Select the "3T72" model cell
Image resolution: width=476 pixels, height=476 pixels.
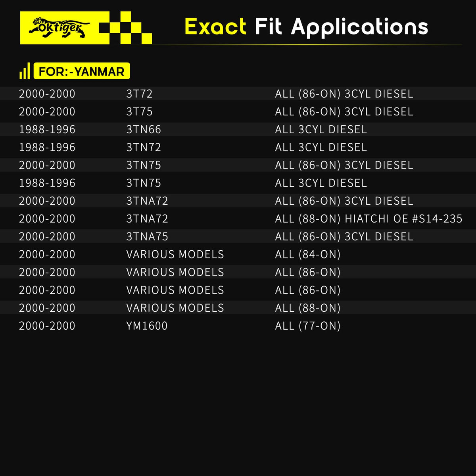139,94
